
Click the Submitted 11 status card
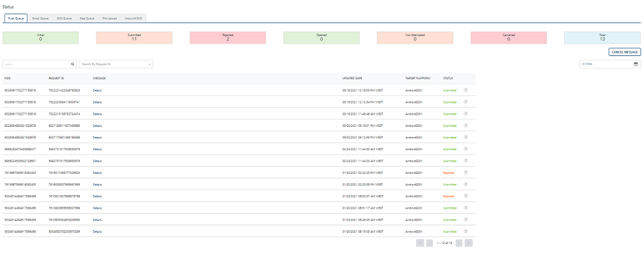click(135, 37)
